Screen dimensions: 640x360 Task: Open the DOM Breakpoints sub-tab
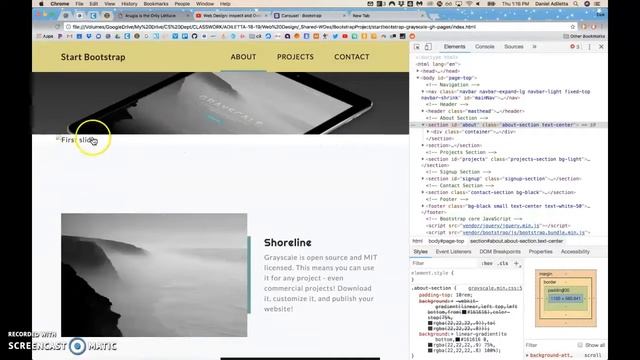500,252
